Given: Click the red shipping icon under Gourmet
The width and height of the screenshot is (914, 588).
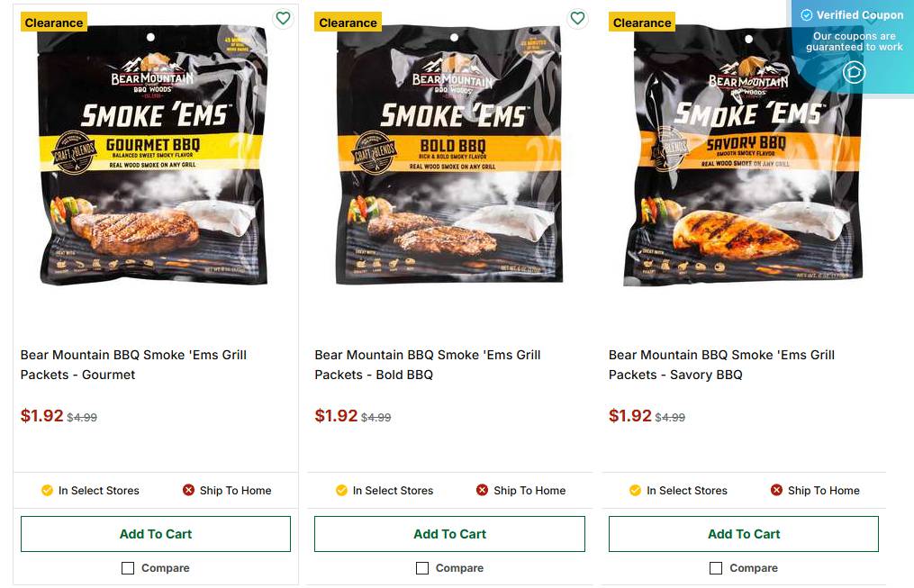Looking at the screenshot, I should coord(187,491).
